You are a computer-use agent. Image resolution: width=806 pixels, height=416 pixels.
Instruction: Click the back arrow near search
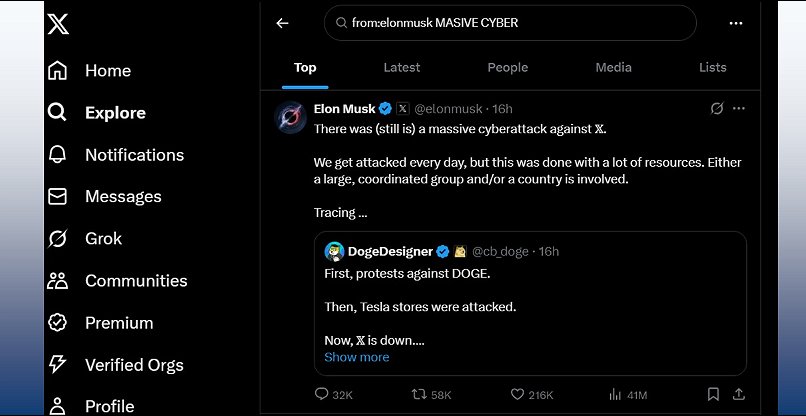[x=282, y=23]
